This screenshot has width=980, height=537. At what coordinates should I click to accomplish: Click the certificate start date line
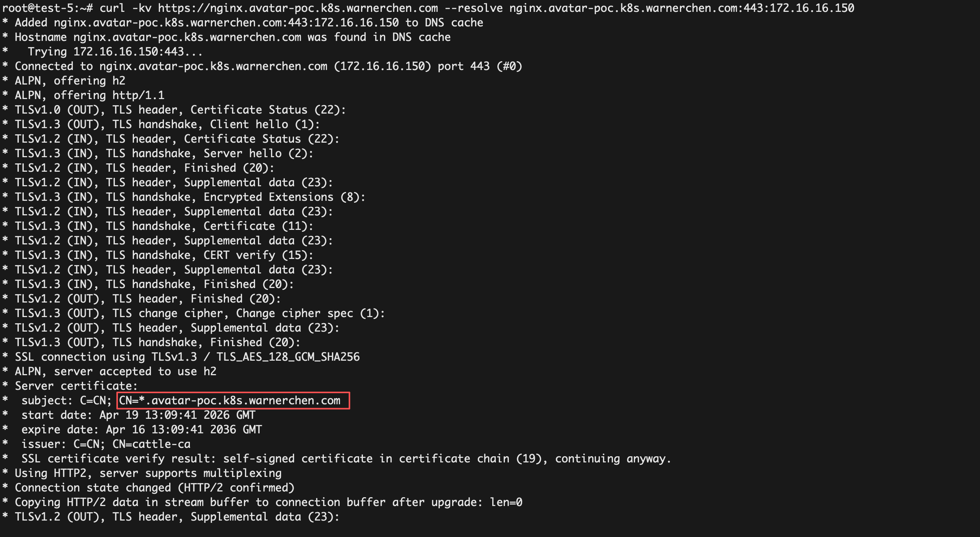[x=138, y=415]
